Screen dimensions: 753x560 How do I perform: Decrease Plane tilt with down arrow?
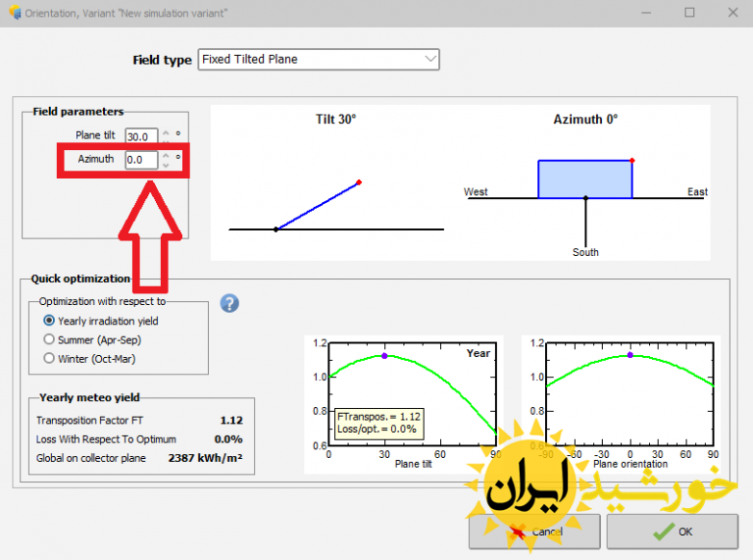pyautogui.click(x=166, y=140)
